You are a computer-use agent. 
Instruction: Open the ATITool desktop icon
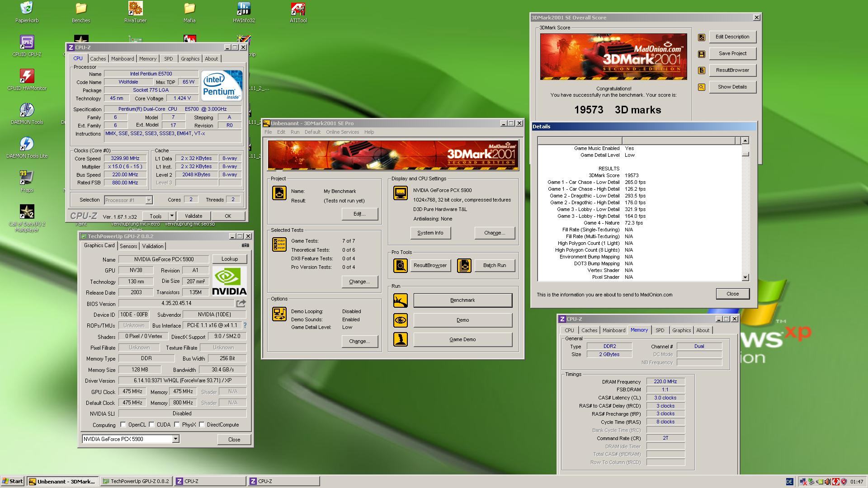298,9
